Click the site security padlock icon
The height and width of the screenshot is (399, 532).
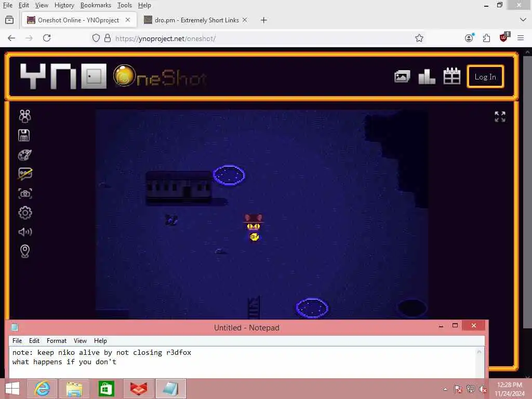click(108, 38)
